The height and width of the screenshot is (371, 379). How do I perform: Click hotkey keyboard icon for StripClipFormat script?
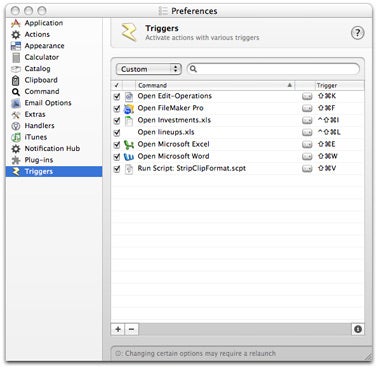[307, 169]
